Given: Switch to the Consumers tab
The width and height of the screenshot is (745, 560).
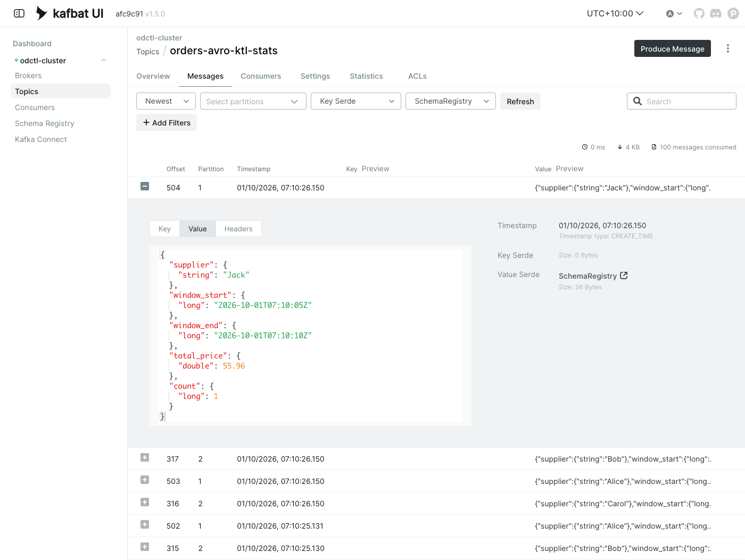Looking at the screenshot, I should [x=261, y=76].
